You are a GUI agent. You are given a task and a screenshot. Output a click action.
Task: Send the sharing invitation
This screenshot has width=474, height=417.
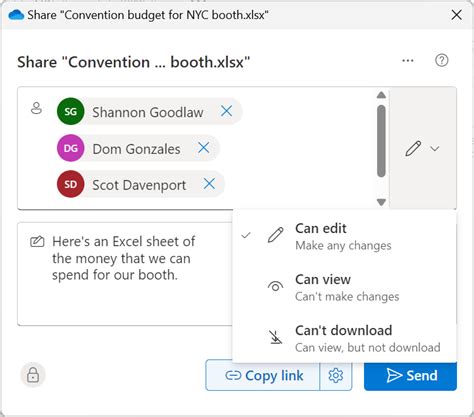(410, 376)
